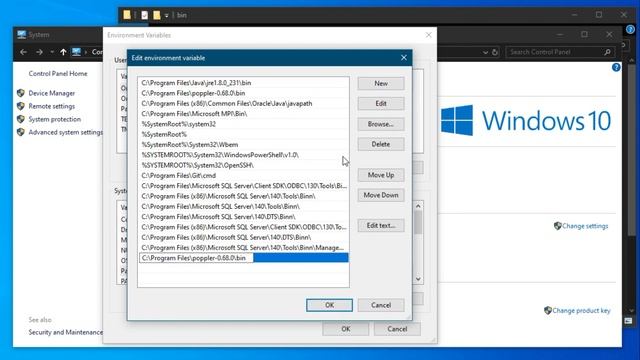This screenshot has width=640, height=360.
Task: Select the System32\OpenSSH\ entry
Action: click(x=243, y=165)
